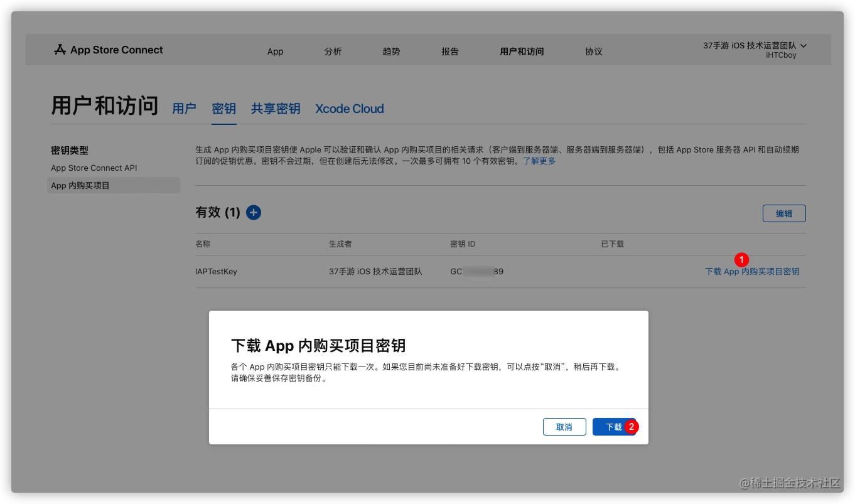Click the red numbered badge 1 marker
Viewport: 855px width, 504px height.
(741, 259)
